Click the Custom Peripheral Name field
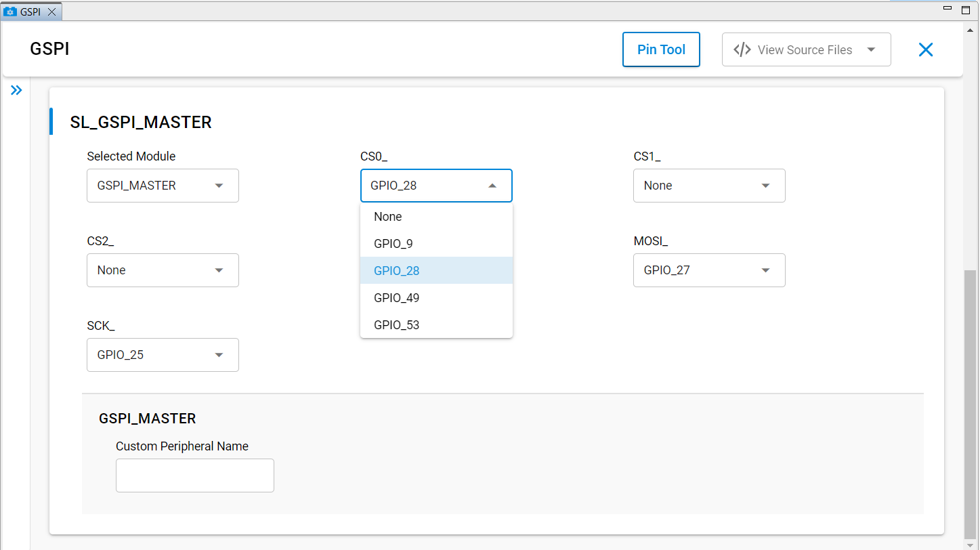The height and width of the screenshot is (550, 980). click(194, 475)
